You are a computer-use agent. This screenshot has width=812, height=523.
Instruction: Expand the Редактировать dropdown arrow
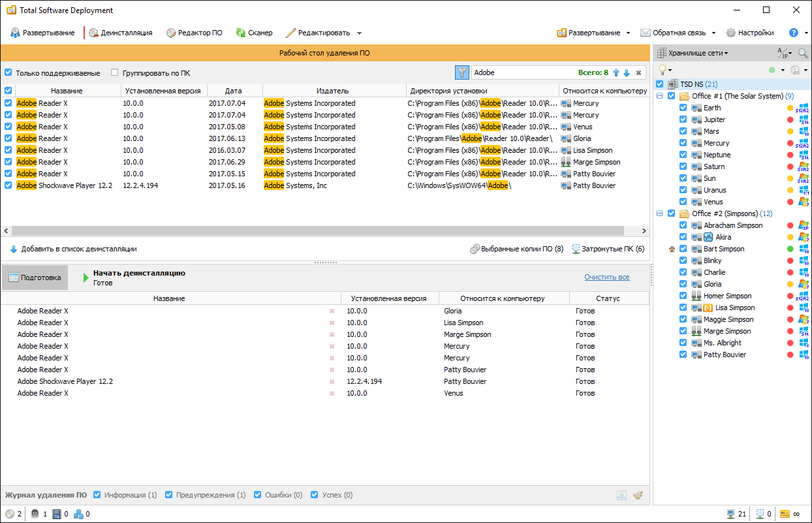pyautogui.click(x=359, y=33)
